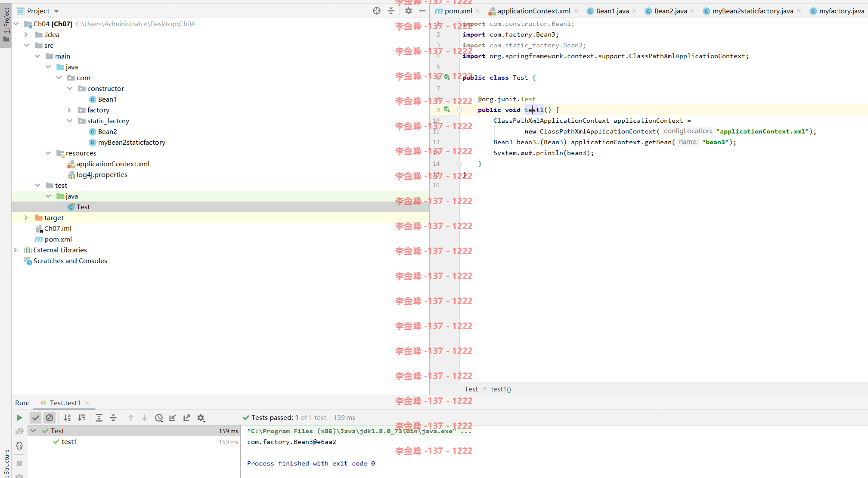Expand the .idea folder
868x478 pixels.
[26, 34]
